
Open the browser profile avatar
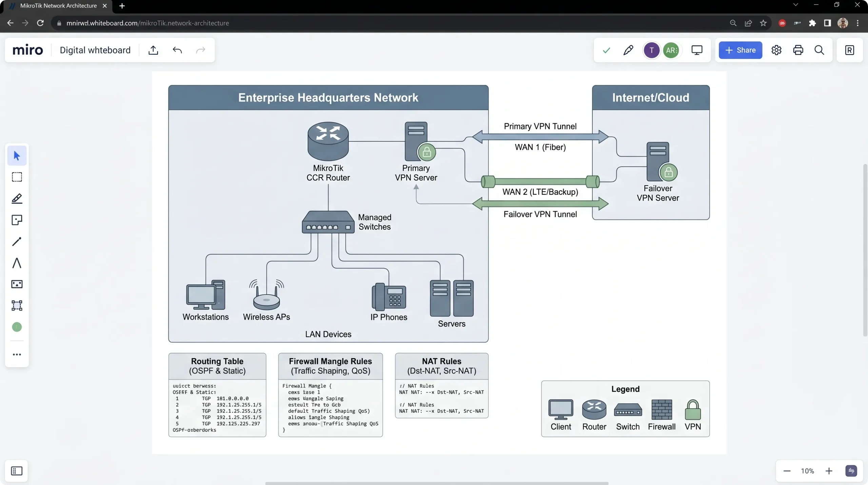[843, 23]
